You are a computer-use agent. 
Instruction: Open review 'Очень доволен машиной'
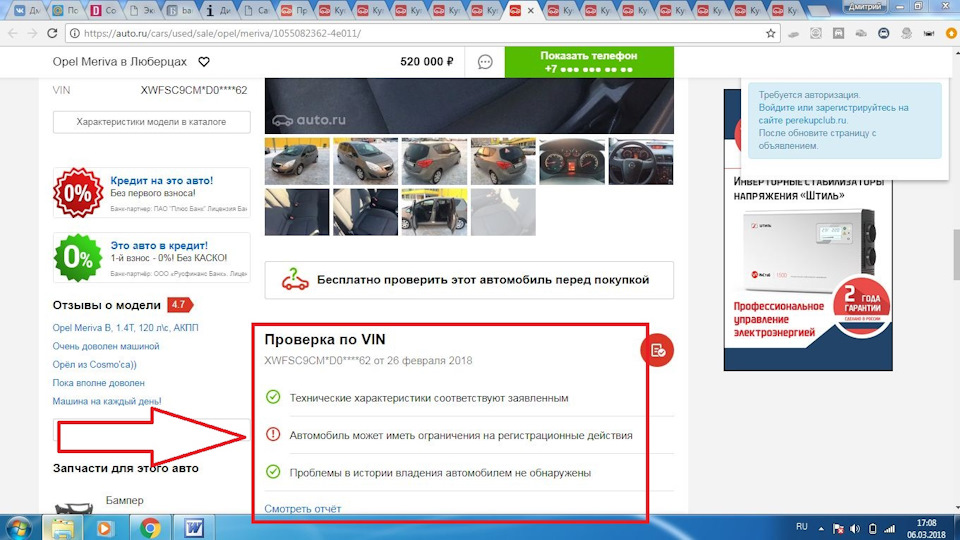point(106,346)
